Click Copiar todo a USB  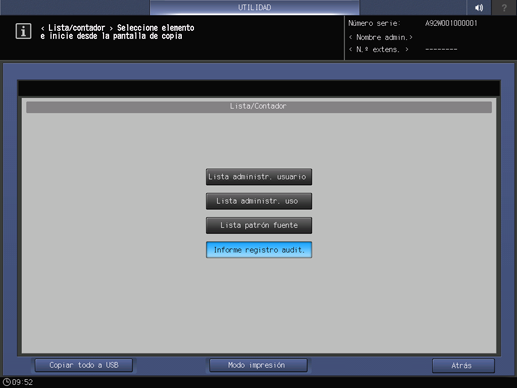(x=84, y=365)
